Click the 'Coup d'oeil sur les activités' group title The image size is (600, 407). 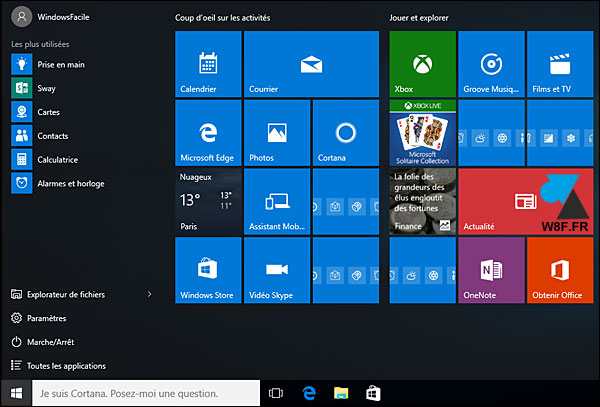[x=222, y=18]
